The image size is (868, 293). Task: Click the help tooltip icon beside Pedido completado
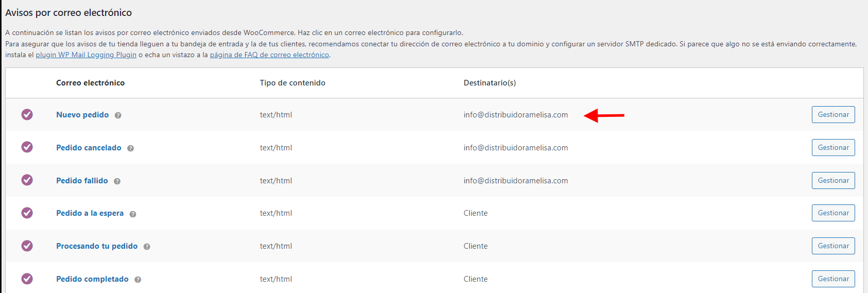coord(138,280)
